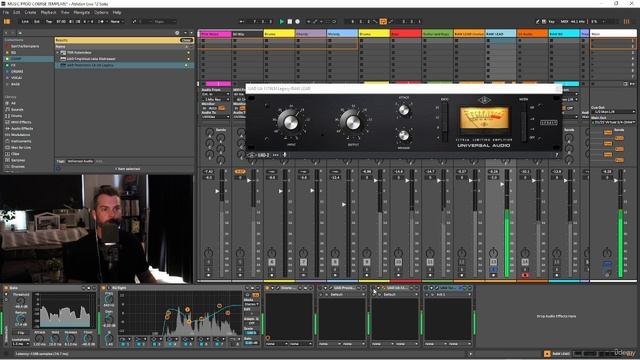The height and width of the screenshot is (360, 640).
Task: Select Audio Effects in the Library list
Action: click(22, 129)
